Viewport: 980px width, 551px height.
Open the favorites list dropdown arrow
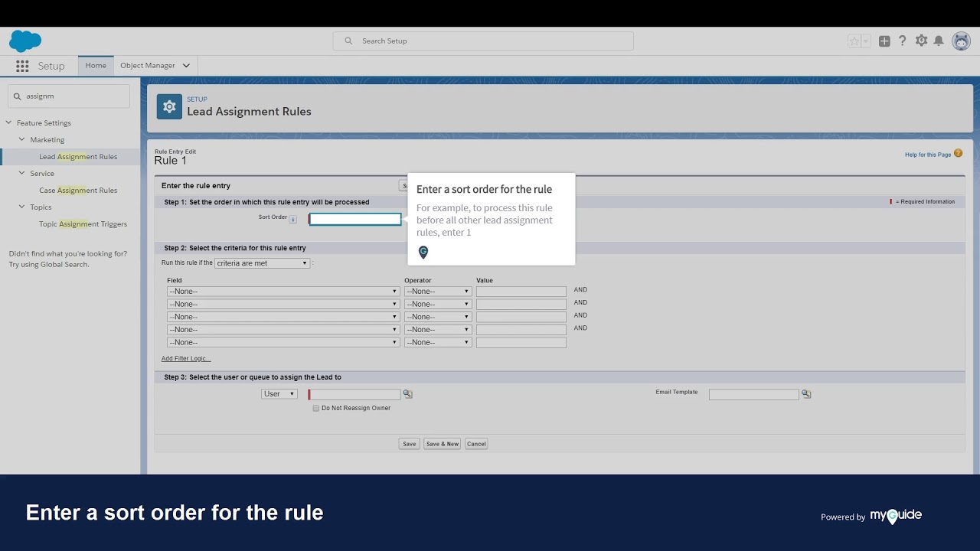pyautogui.click(x=867, y=41)
